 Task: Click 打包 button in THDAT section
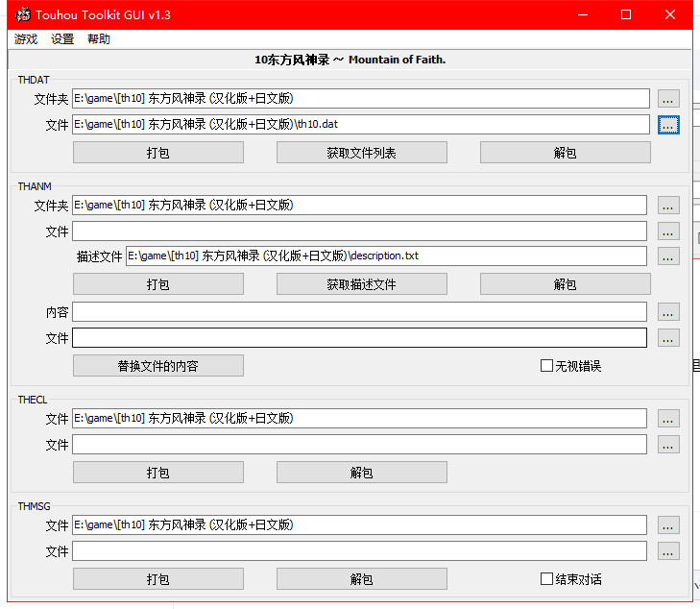pos(158,153)
